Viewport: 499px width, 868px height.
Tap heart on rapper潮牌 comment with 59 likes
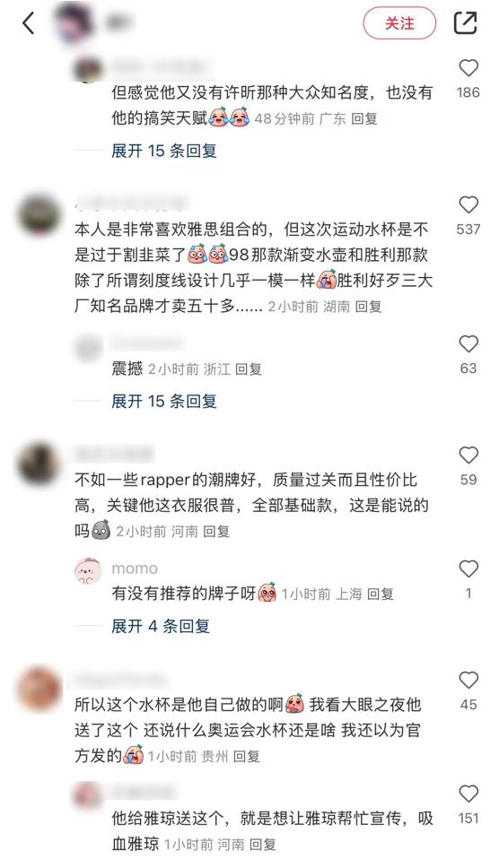[468, 455]
